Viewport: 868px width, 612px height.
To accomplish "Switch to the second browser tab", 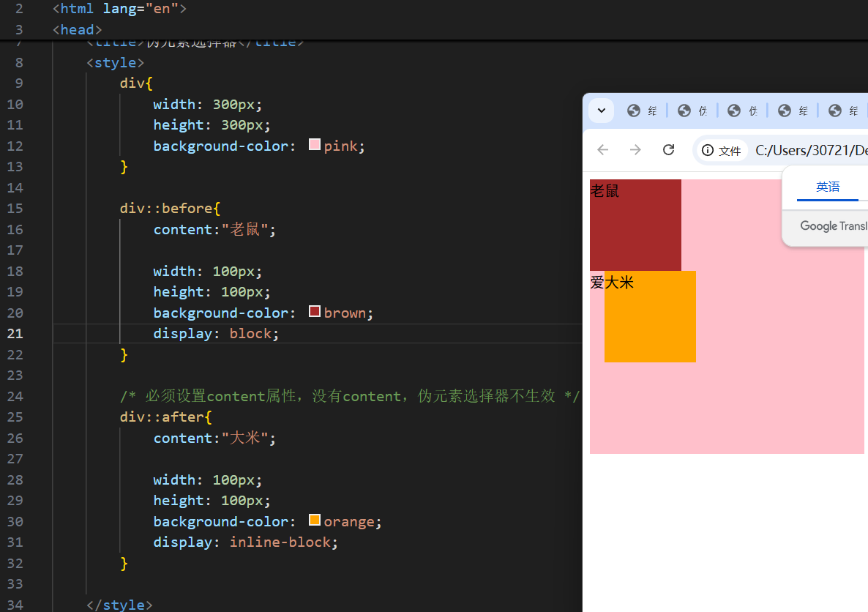I will click(x=692, y=111).
